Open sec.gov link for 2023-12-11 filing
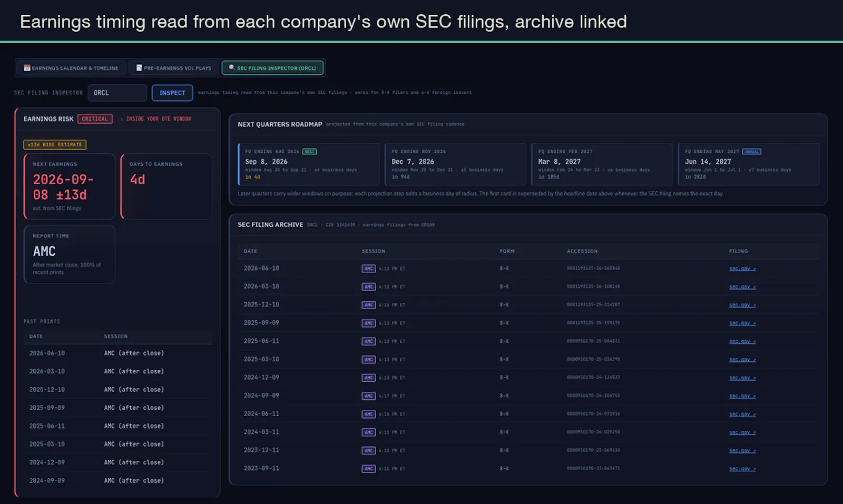 (742, 450)
